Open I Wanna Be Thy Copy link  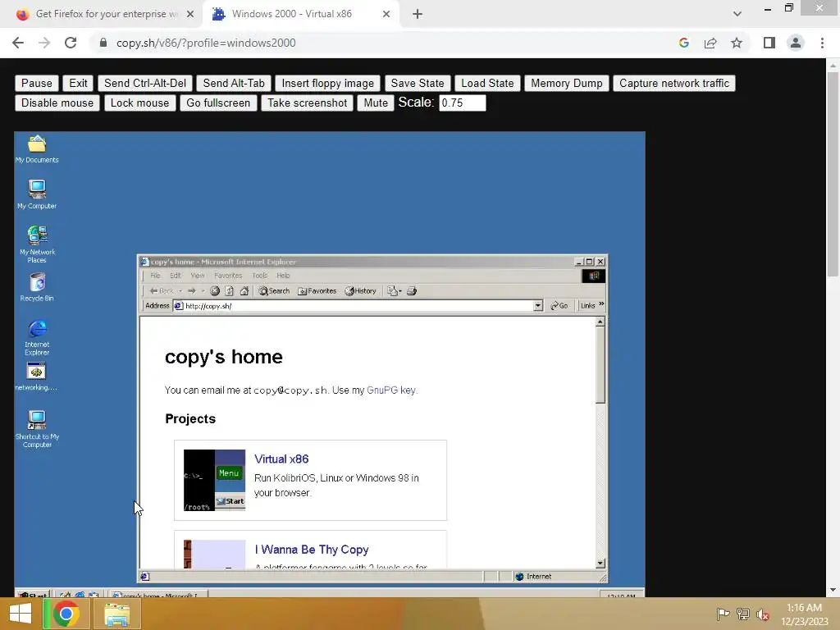pos(312,550)
